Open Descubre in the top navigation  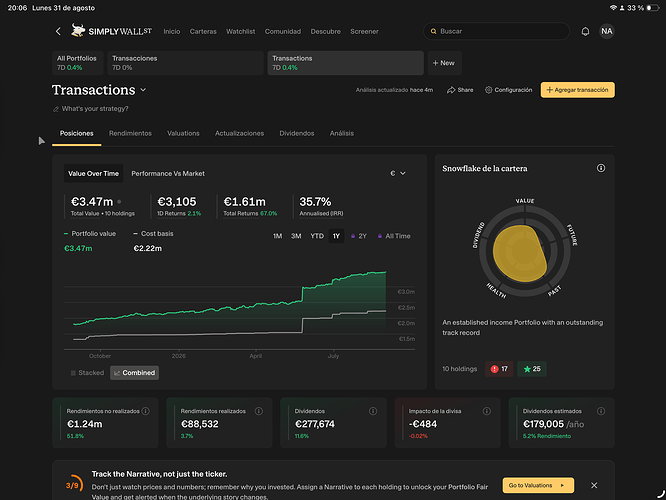coord(325,31)
